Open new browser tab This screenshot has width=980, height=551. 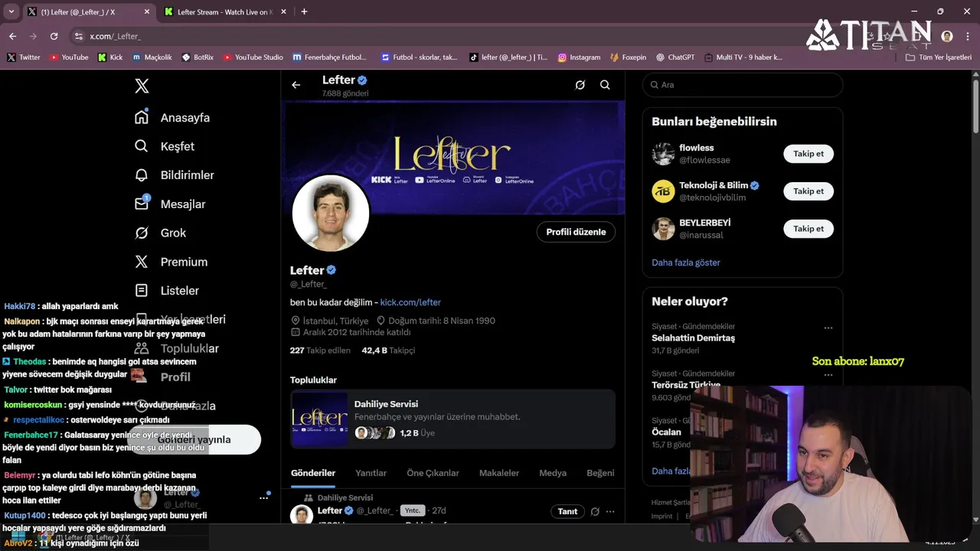pyautogui.click(x=304, y=11)
